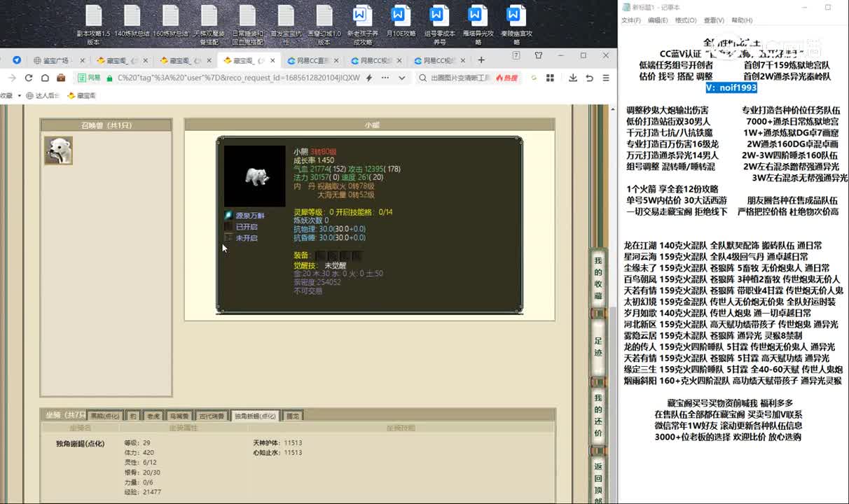Open desktop file 天梯双魔装备搭配

(209, 24)
